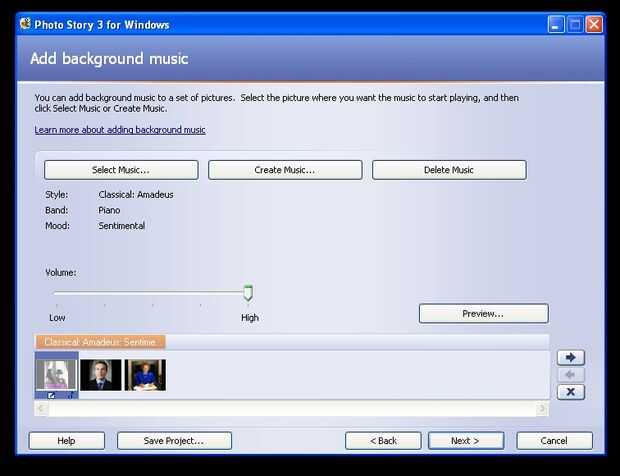Select the woman in blue thumbnail
Viewport: 620px width, 476px height.
146,375
